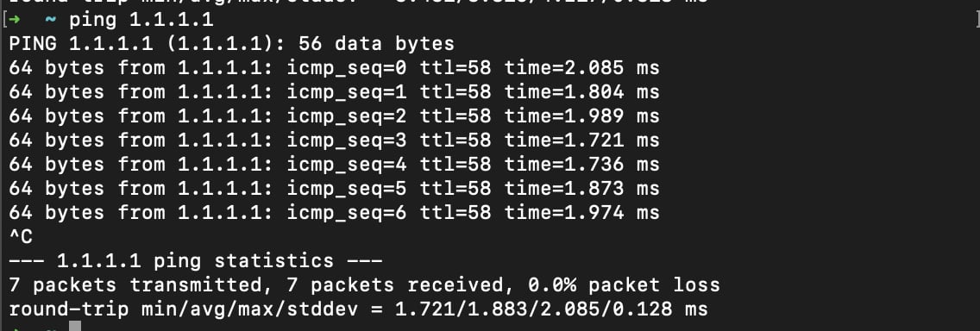Click the terminal cursor block at bottom
Viewport: 980px width, 331px height.
coord(74,326)
